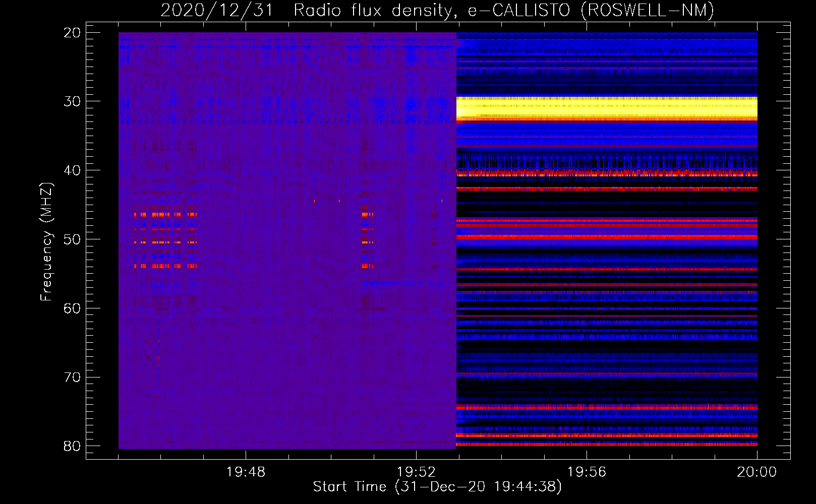Click the plot title 'Radio flux density, e-CALLISTO (ROSWELL-NM)'

pyautogui.click(x=504, y=11)
